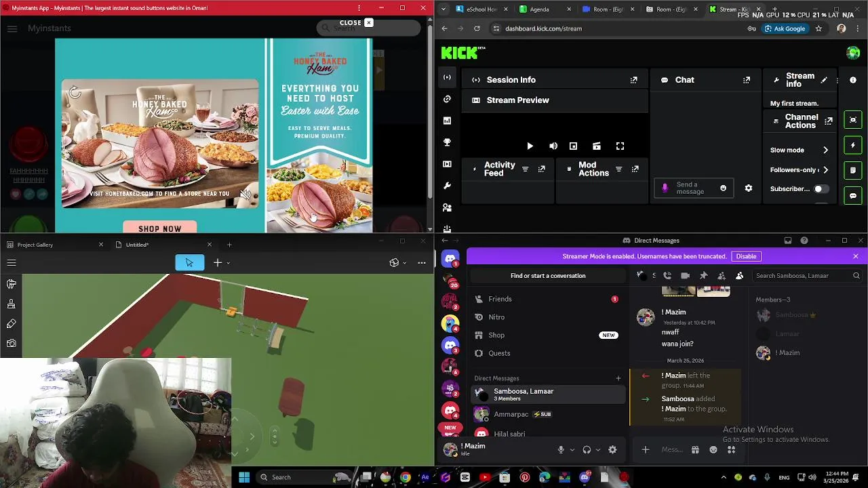
Task: Open the hamburger menu in the 3D editor
Action: tap(12, 263)
